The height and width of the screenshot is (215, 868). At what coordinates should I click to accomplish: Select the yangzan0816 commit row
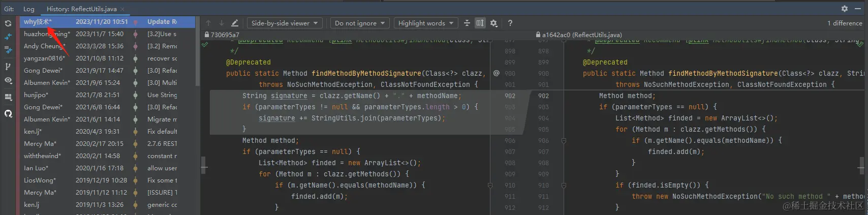click(107, 58)
